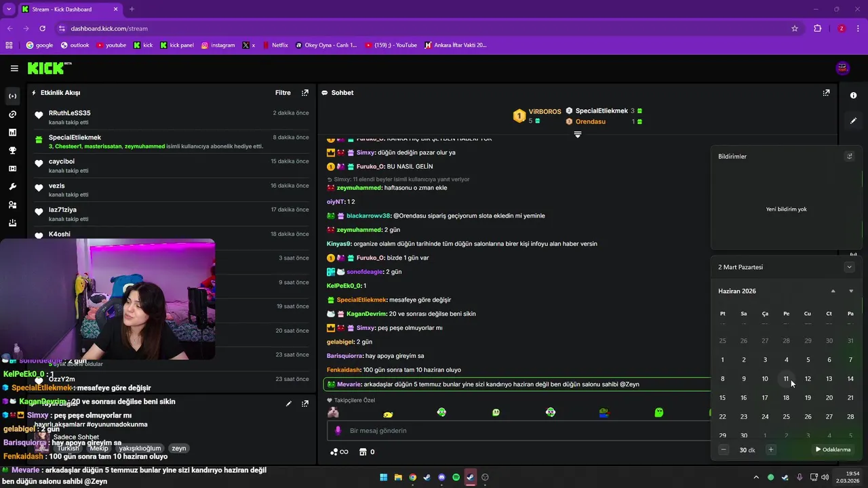
Task: Go to previous month in calendar
Action: coord(833,291)
